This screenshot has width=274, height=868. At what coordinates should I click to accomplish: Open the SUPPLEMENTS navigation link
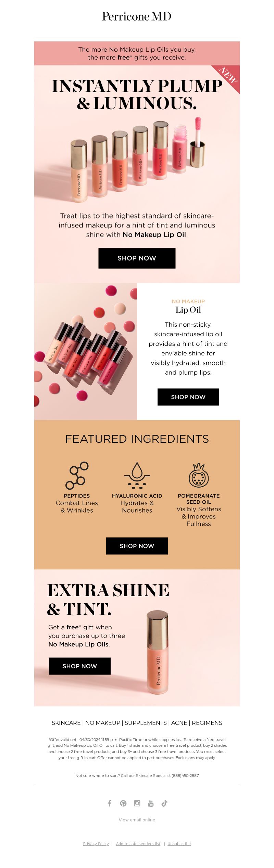tap(146, 723)
